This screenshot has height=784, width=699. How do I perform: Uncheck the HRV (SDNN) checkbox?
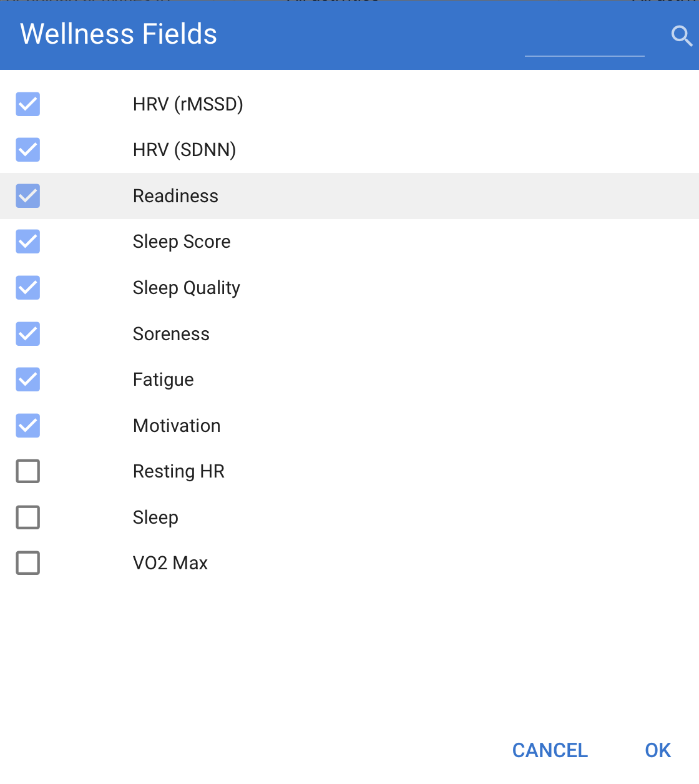pyautogui.click(x=28, y=150)
